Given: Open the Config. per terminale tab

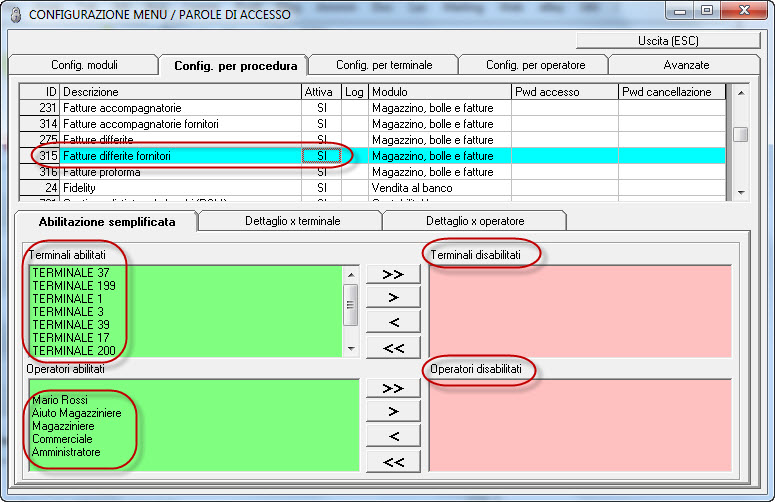Looking at the screenshot, I should [x=384, y=65].
